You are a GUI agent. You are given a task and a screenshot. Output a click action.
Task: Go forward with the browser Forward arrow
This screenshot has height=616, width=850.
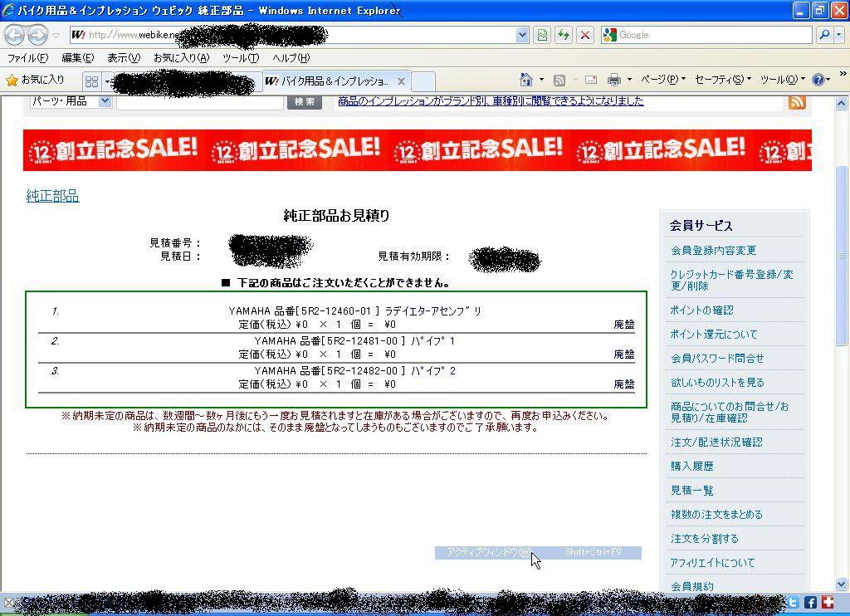click(37, 35)
